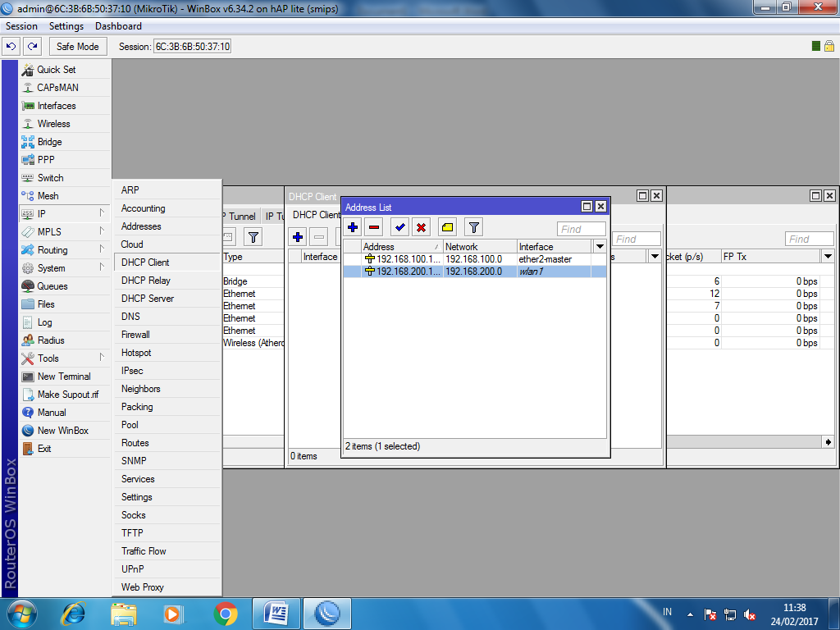
Task: Select the wlan1 address row
Action: click(475, 272)
